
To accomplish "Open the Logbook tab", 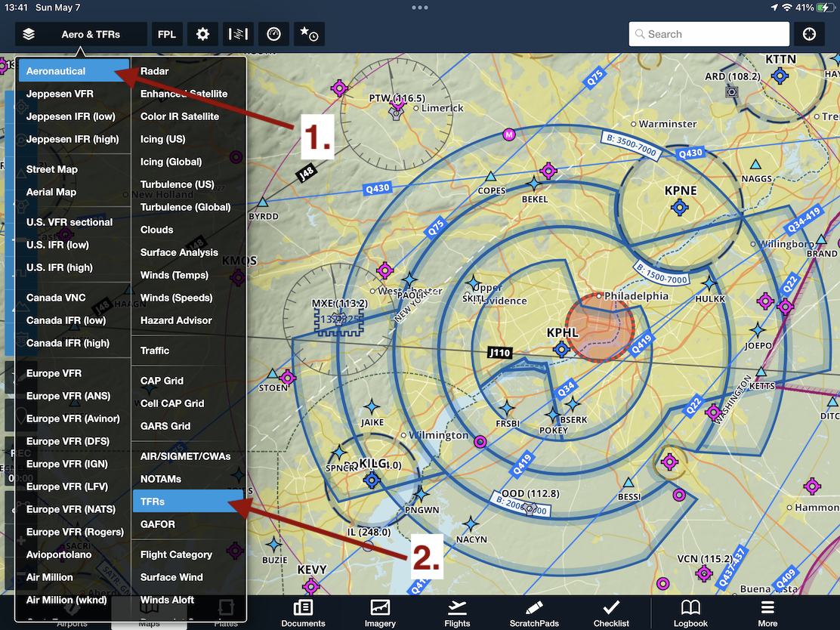I will (x=690, y=613).
